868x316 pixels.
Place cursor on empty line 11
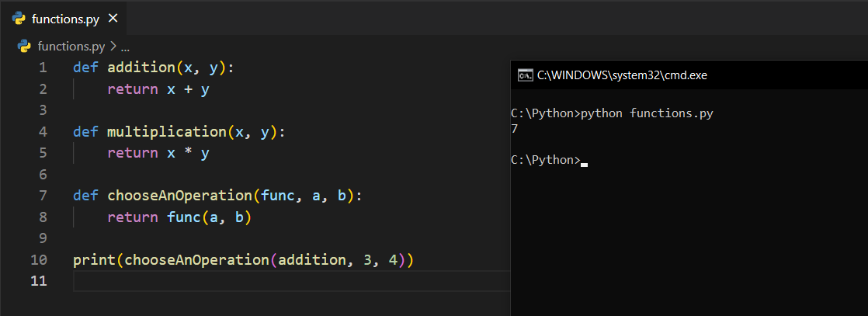233,281
